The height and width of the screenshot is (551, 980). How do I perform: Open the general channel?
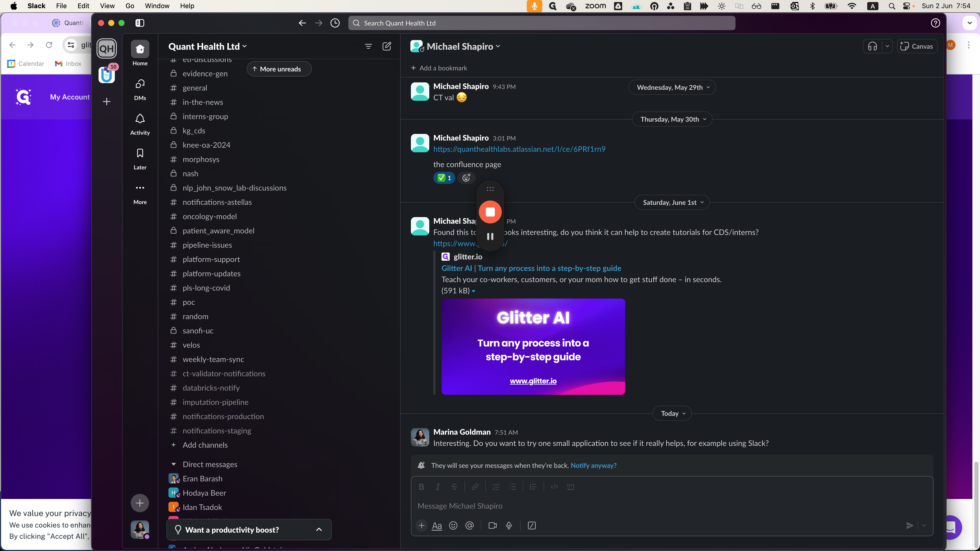(194, 88)
